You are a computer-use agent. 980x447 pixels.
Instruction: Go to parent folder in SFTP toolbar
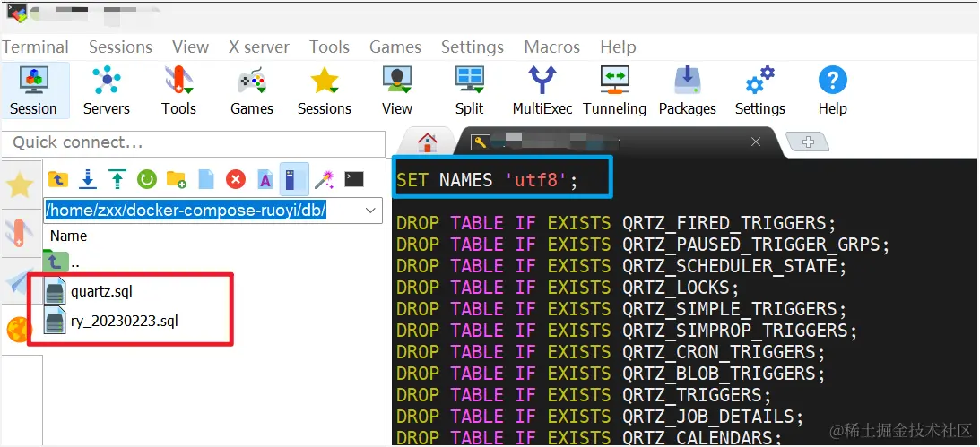pyautogui.click(x=58, y=180)
